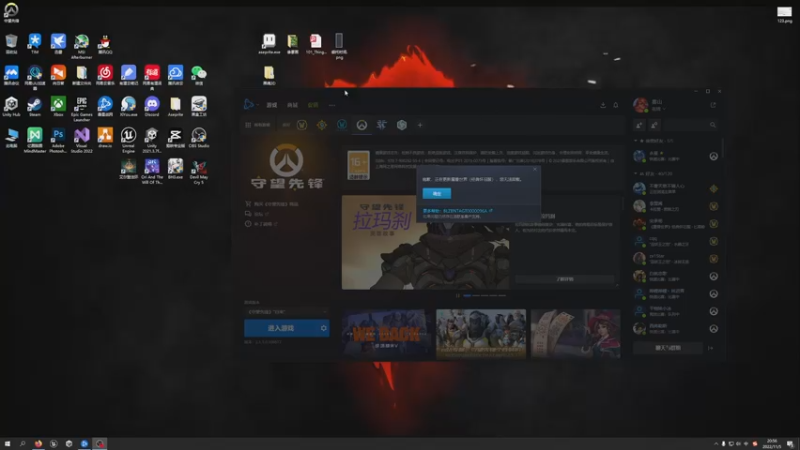Click the learn-more button beside the banner
This screenshot has height=450, width=800.
(x=565, y=280)
